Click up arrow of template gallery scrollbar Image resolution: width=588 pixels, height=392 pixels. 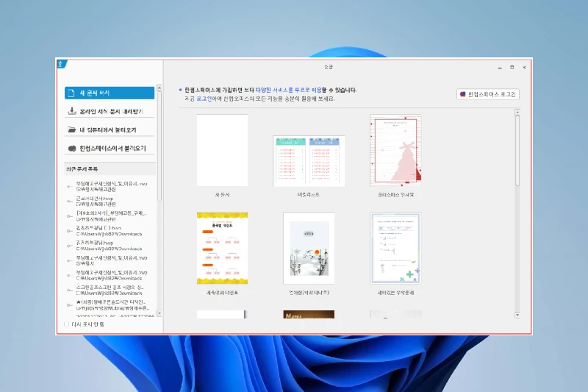pos(517,113)
